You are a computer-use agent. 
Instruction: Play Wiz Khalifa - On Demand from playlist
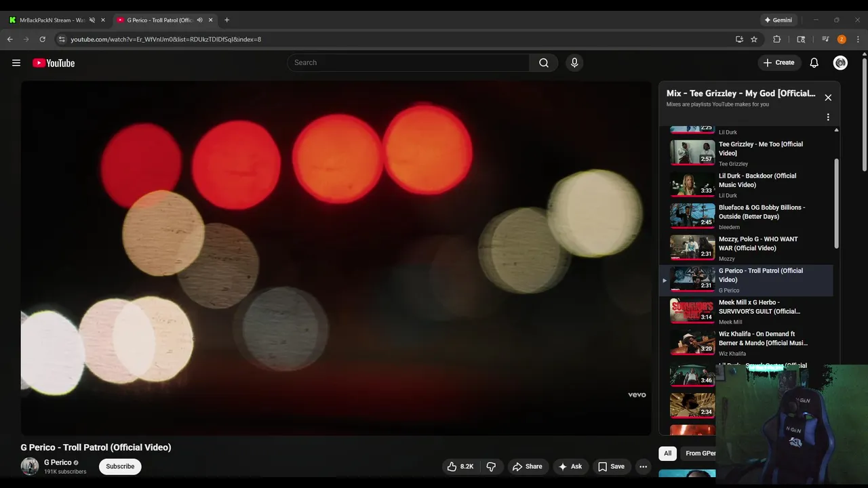(x=746, y=344)
